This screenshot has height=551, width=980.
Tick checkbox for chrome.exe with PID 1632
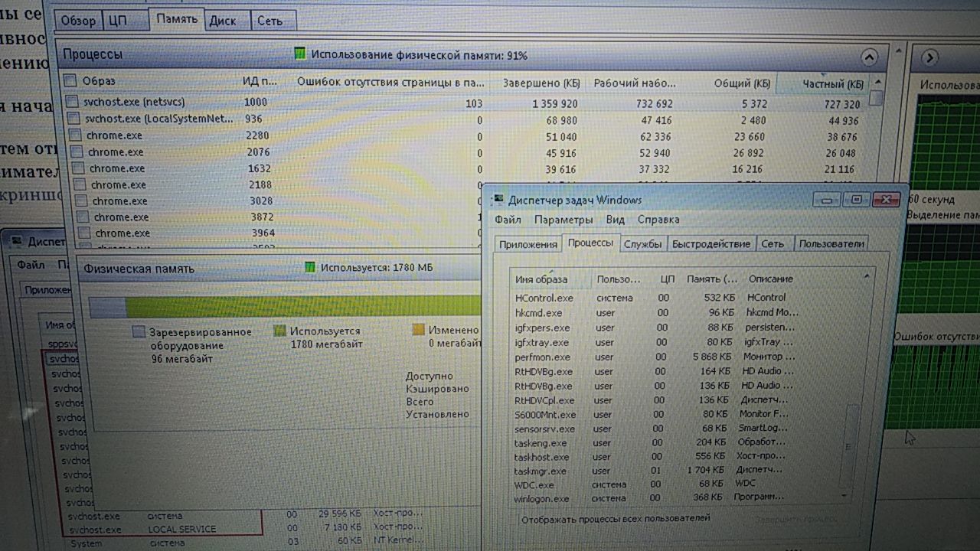78,168
